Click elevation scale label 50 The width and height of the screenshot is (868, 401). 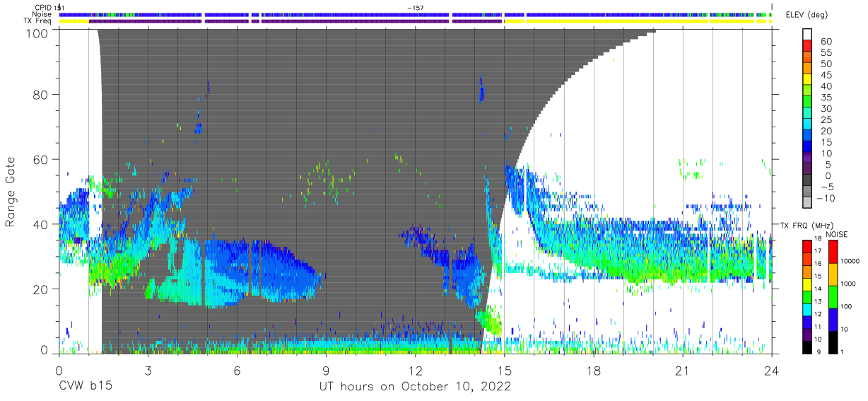826,64
